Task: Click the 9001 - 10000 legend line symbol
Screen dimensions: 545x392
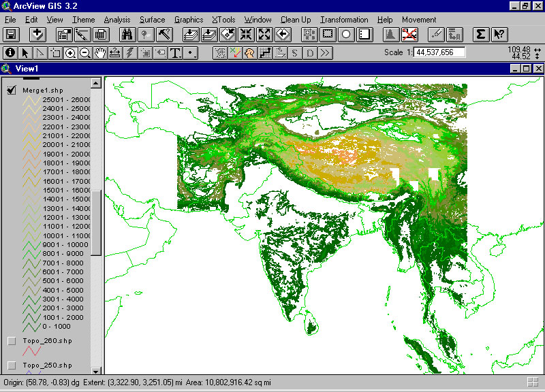Action: point(31,245)
